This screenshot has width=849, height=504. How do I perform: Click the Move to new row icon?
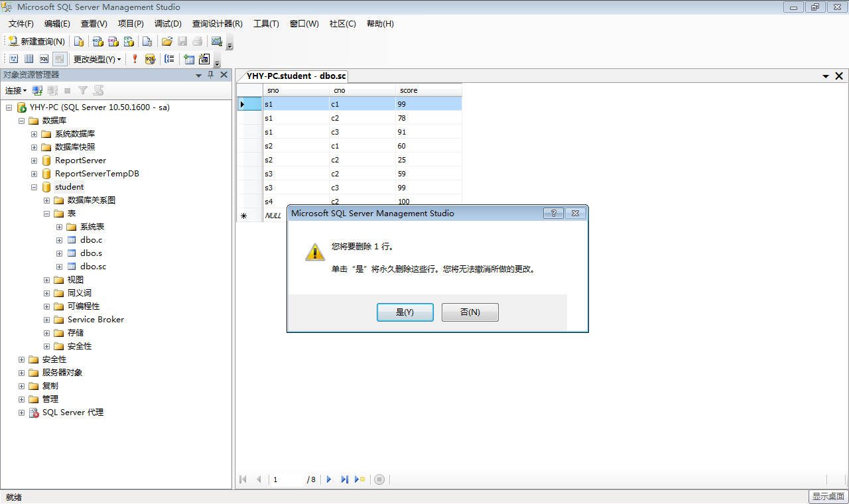[360, 479]
